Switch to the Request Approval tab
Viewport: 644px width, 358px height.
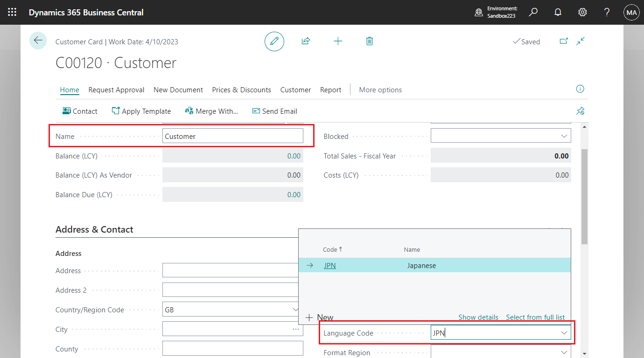(x=116, y=89)
